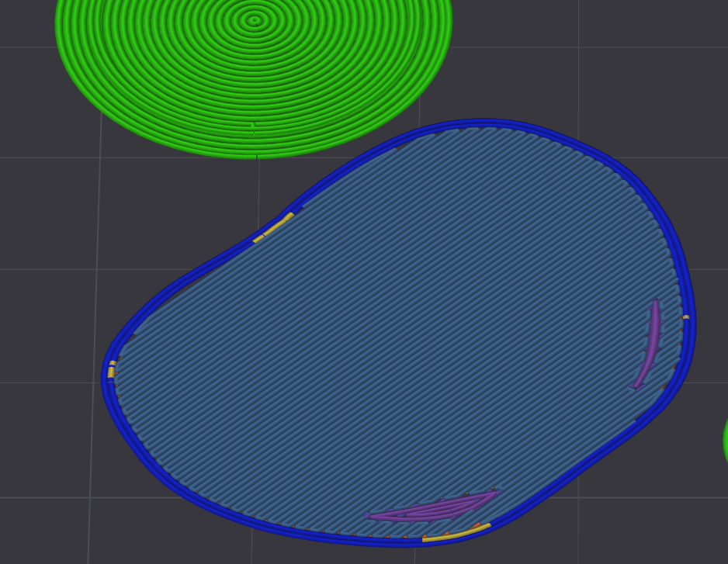Click the purple curved patch on the right side
728x564 pixels.
coord(650,341)
